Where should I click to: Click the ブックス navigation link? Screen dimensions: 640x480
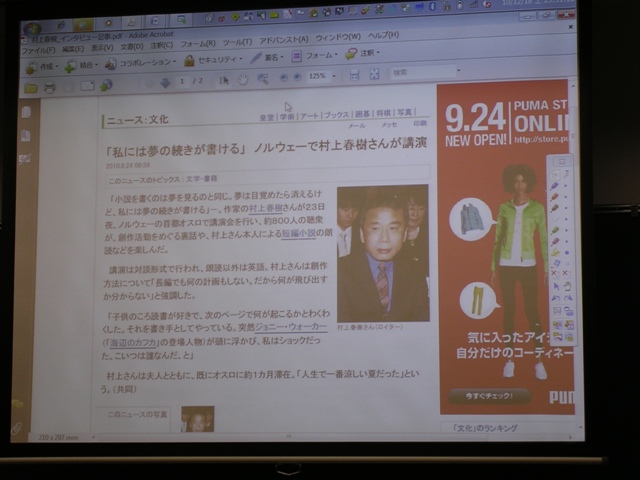point(337,115)
